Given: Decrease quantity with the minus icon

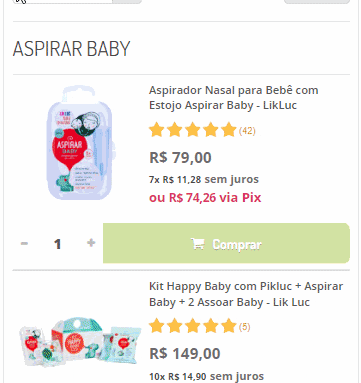Looking at the screenshot, I should [24, 243].
